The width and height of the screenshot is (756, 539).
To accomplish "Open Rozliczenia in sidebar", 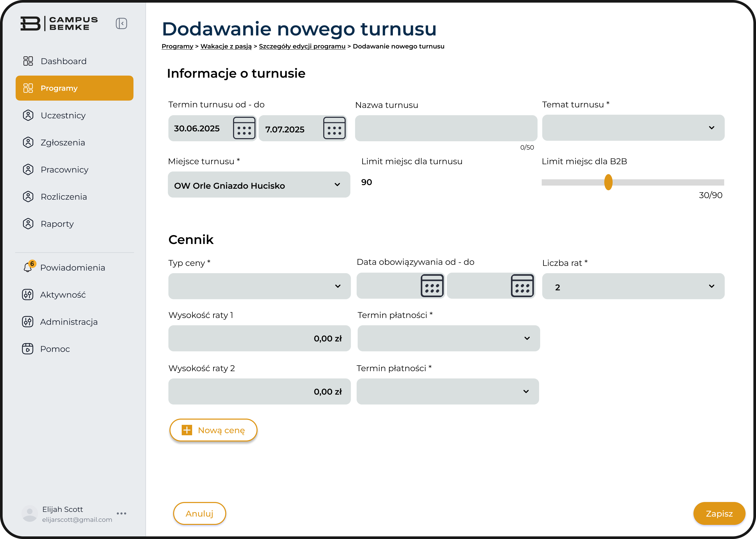I will (64, 197).
